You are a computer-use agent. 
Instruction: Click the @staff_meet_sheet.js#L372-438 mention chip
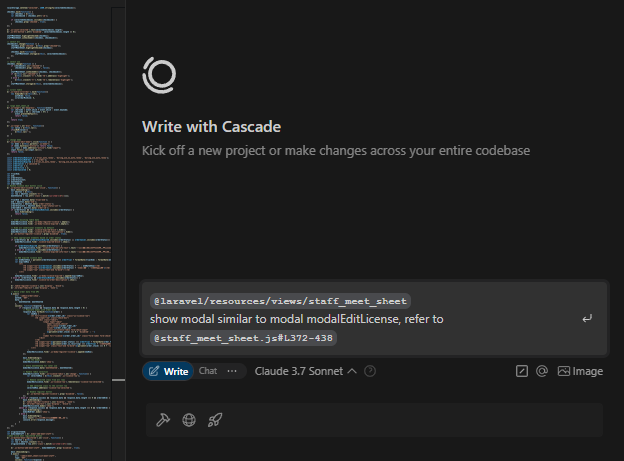[x=243, y=338]
